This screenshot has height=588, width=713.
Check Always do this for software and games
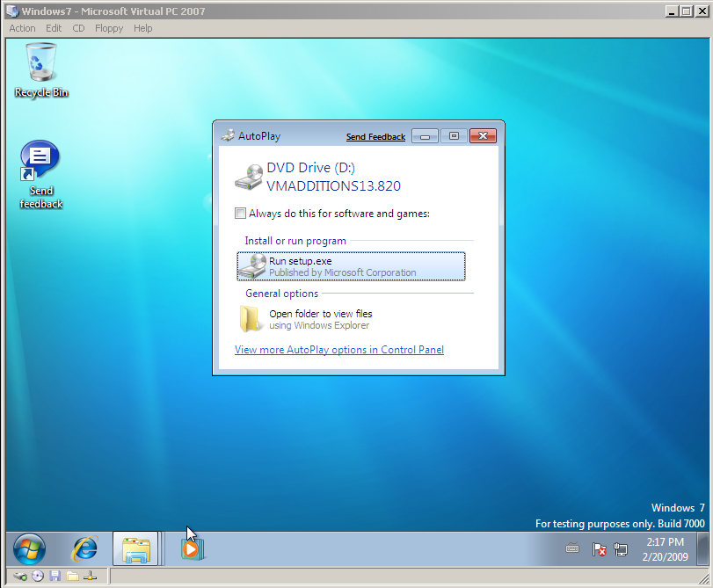click(x=240, y=213)
